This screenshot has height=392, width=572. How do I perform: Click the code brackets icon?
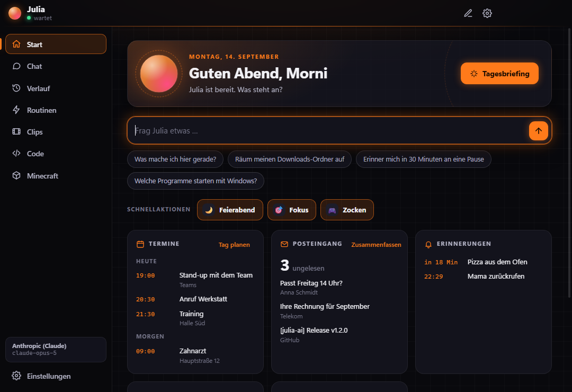coord(16,153)
